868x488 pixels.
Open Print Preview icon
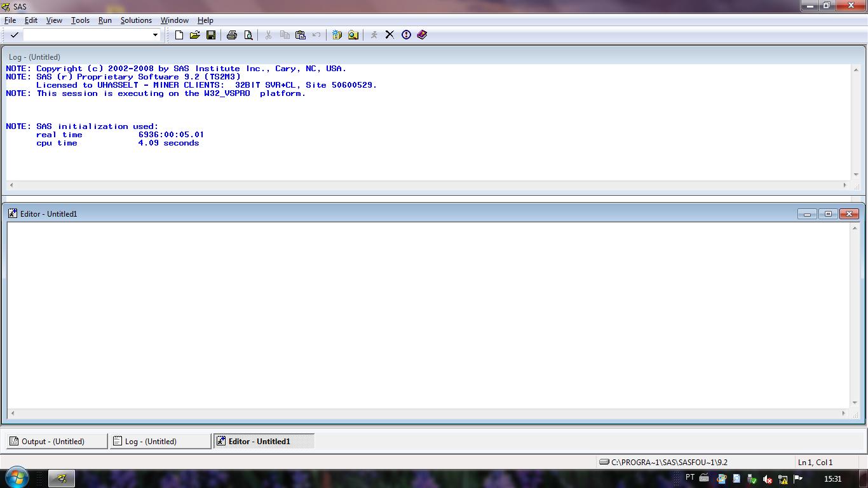point(248,35)
